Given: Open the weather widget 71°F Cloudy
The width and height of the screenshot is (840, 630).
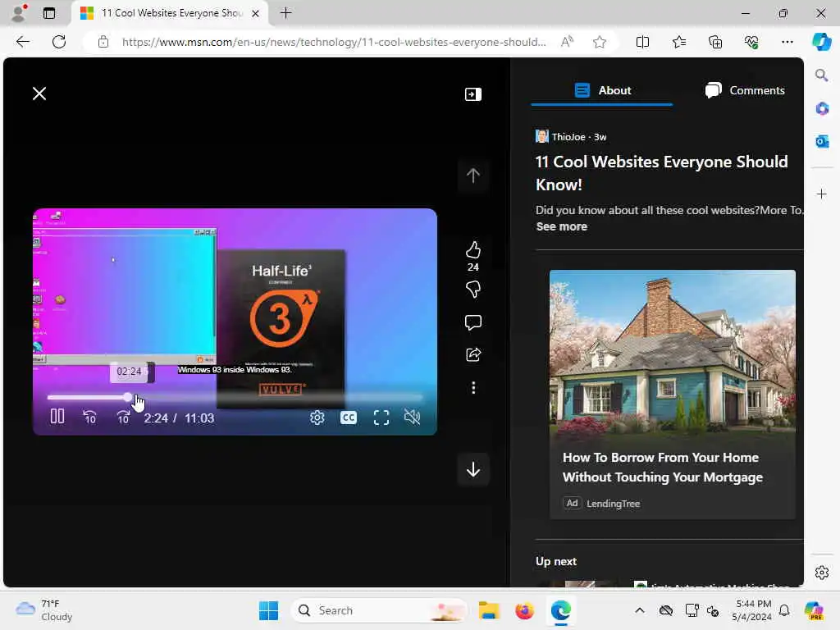Looking at the screenshot, I should pyautogui.click(x=44, y=610).
